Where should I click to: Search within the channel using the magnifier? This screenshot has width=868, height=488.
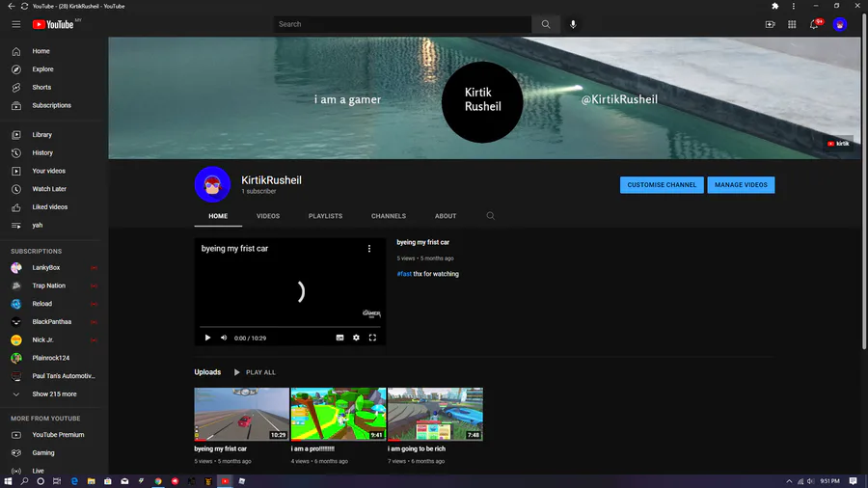click(x=491, y=216)
